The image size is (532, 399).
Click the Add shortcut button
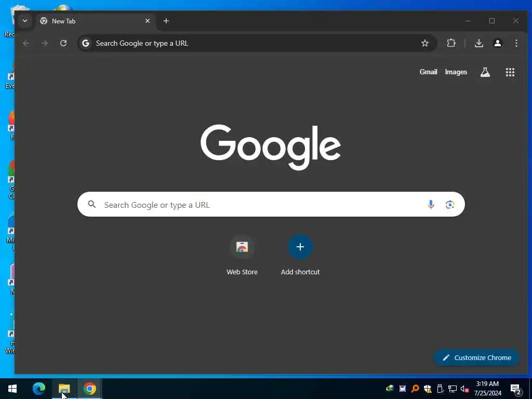coord(300,255)
